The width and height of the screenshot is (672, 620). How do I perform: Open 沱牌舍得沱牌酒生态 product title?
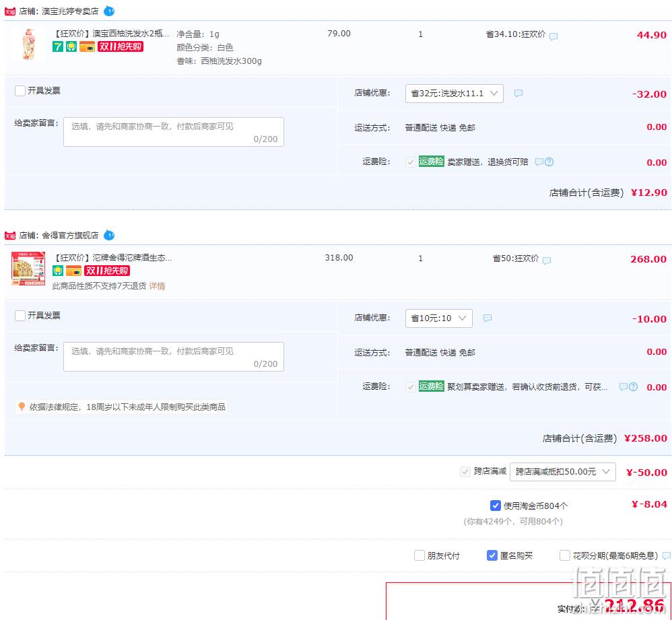[x=112, y=258]
